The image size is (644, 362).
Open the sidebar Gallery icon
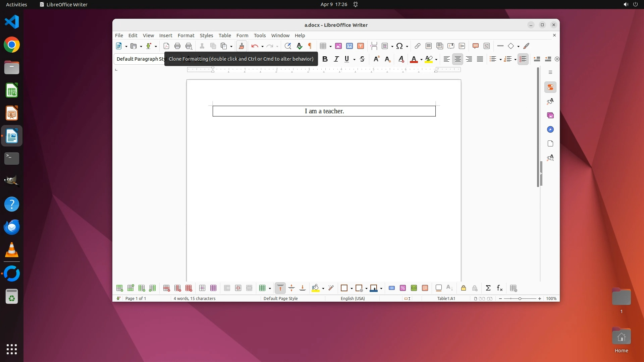pos(550,115)
